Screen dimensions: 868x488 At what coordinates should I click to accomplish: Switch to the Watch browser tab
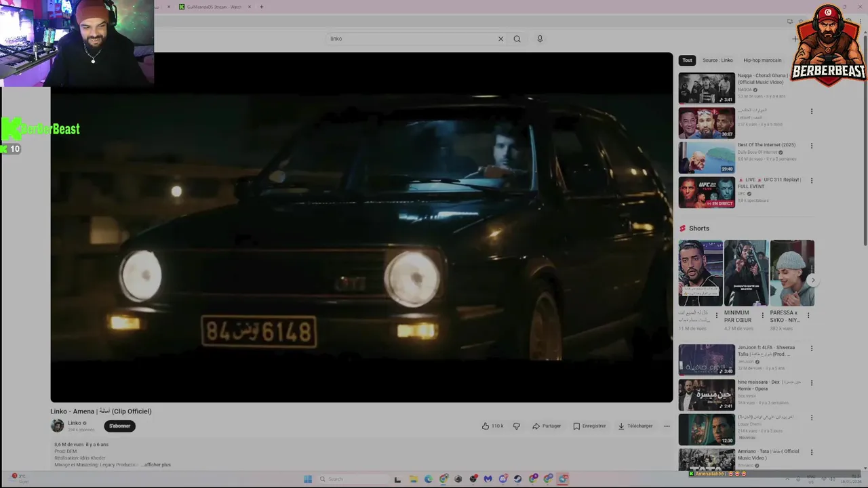point(214,7)
